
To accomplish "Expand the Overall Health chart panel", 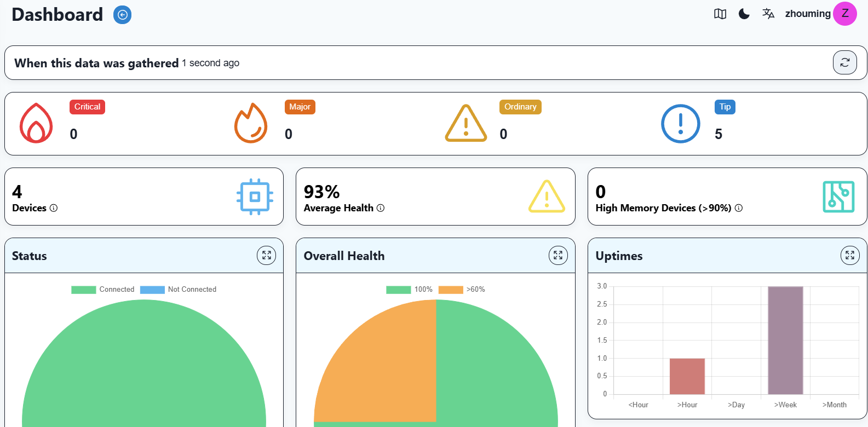I will pos(558,255).
